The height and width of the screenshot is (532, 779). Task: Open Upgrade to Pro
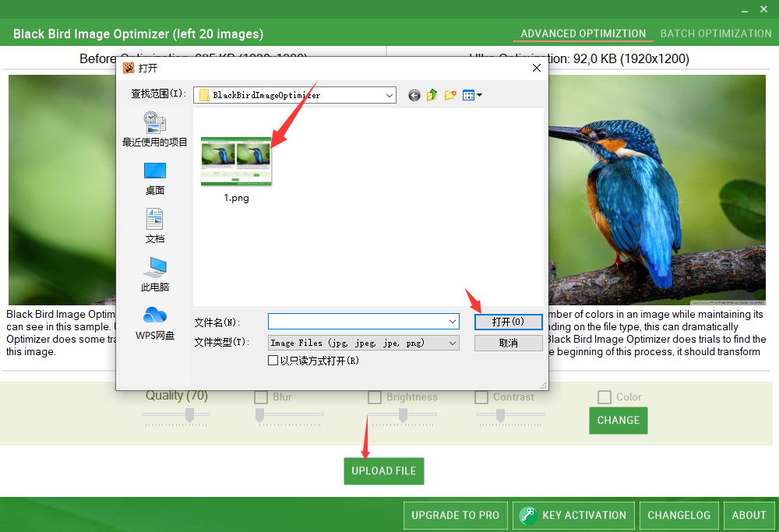(x=455, y=515)
